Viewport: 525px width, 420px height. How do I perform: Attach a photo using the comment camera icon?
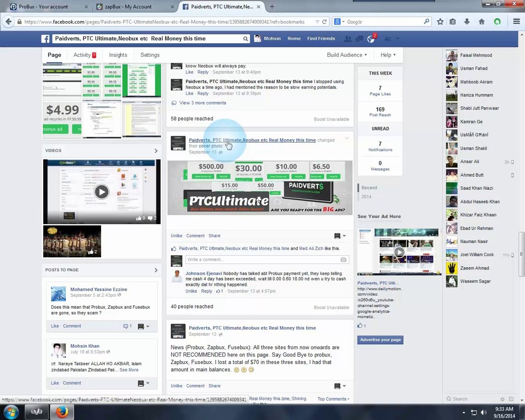pyautogui.click(x=343, y=260)
